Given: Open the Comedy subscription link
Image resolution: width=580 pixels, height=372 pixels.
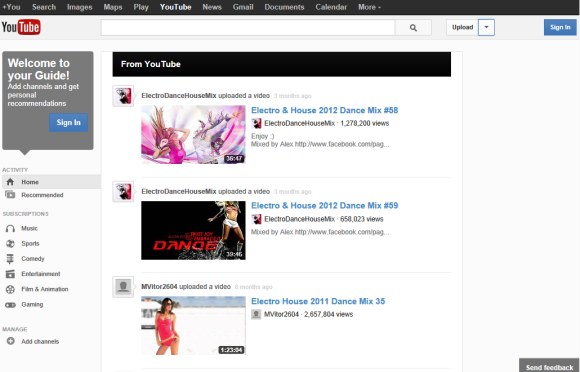Looking at the screenshot, I should 33,259.
